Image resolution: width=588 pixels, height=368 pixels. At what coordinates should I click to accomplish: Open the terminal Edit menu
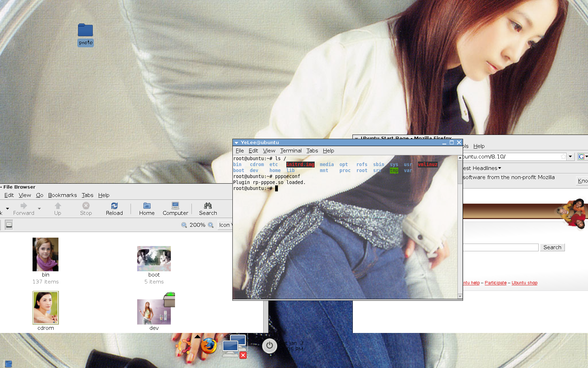click(253, 151)
